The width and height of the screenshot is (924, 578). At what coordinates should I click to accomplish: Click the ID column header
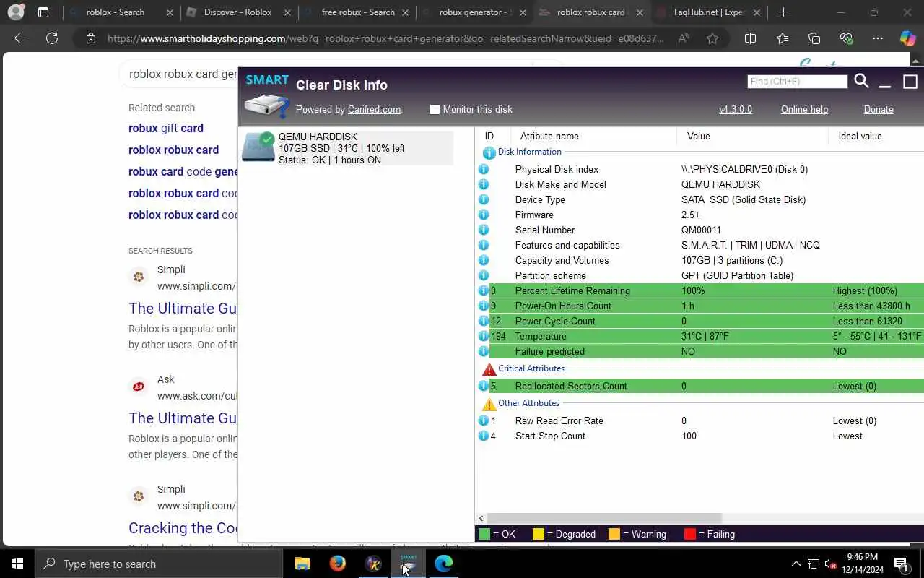pos(489,136)
